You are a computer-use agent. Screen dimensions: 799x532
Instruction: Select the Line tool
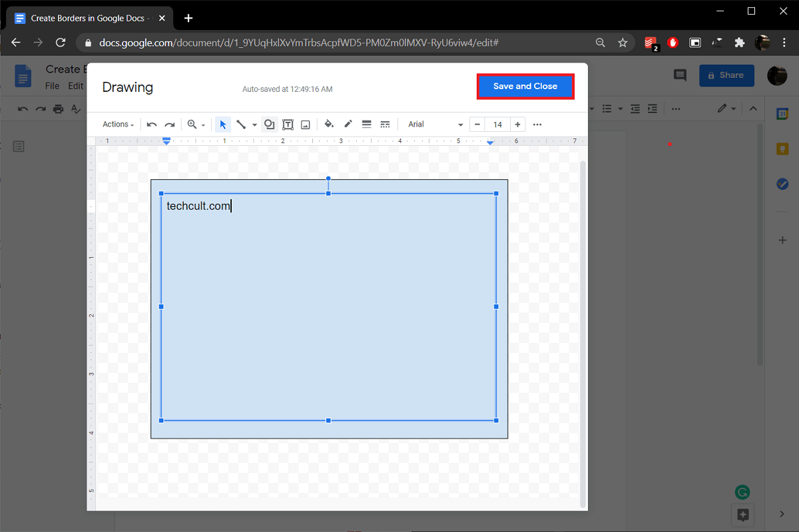[x=241, y=125]
